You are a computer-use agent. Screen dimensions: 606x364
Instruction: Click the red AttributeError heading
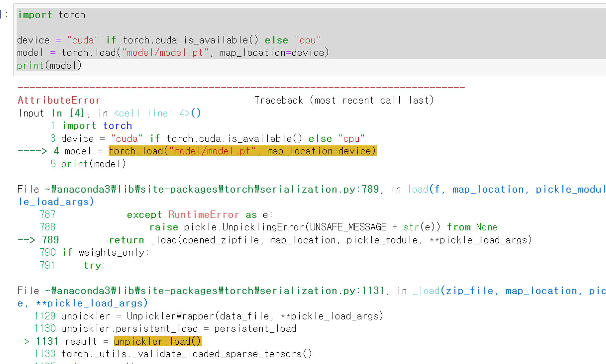[x=59, y=100]
